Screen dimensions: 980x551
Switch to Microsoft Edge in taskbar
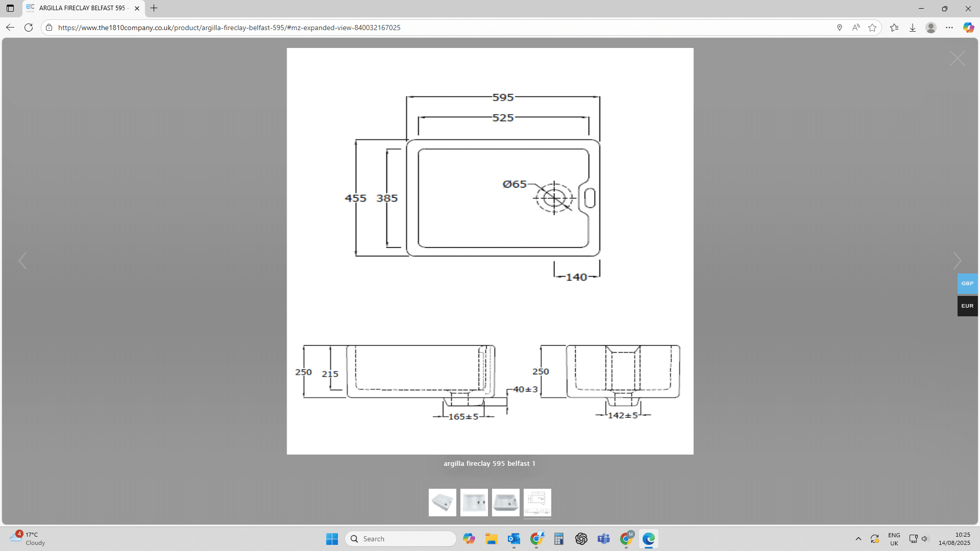pos(649,539)
